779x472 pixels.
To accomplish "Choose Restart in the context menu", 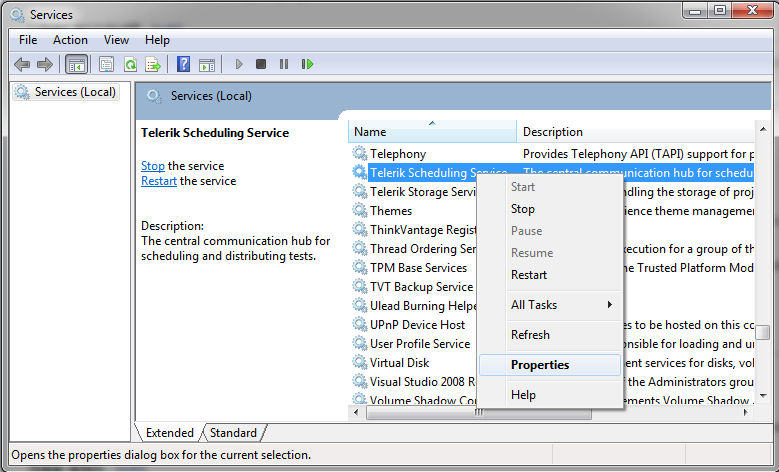I will [550, 275].
